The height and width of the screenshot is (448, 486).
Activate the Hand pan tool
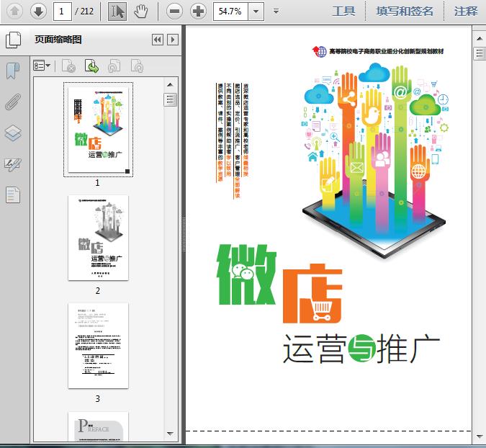(x=140, y=12)
